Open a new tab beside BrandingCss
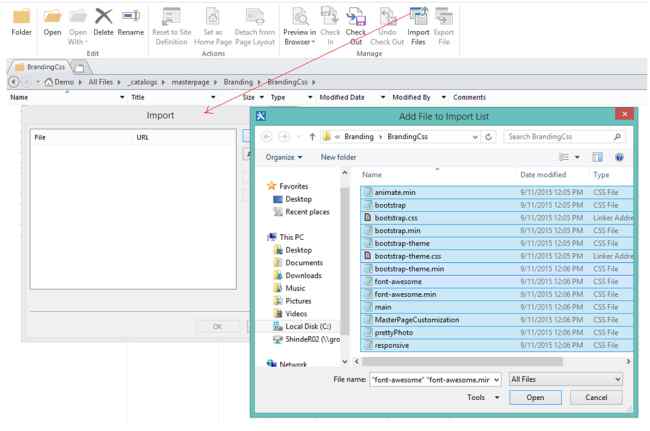 (x=80, y=67)
